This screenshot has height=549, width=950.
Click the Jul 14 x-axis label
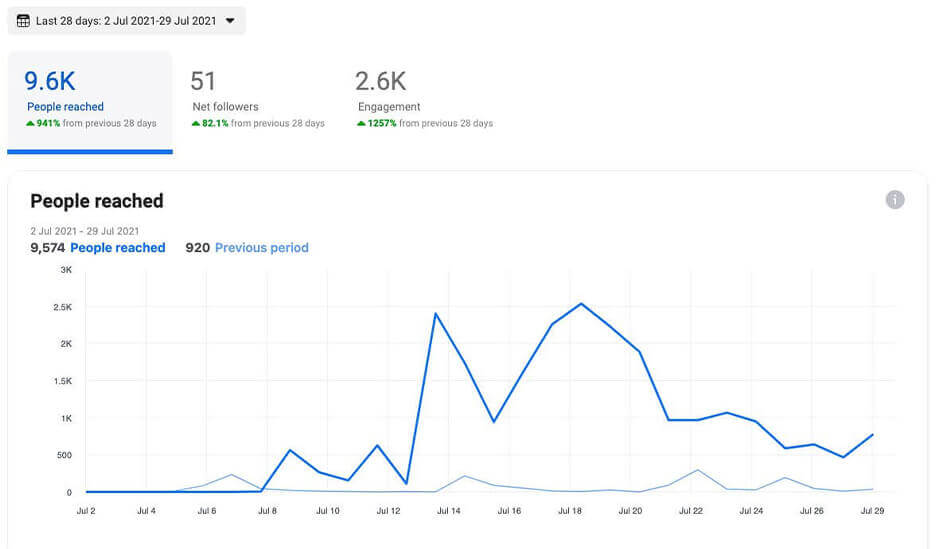(x=449, y=511)
